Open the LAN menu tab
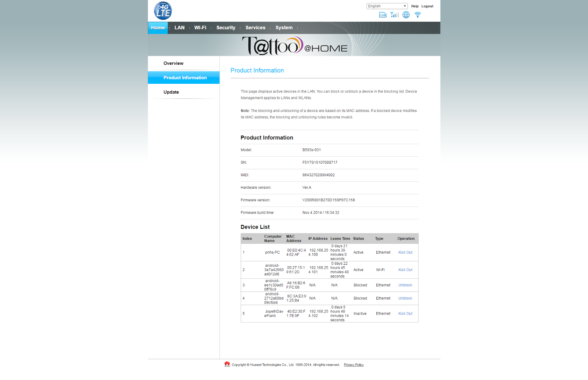The image size is (588, 380). (180, 28)
